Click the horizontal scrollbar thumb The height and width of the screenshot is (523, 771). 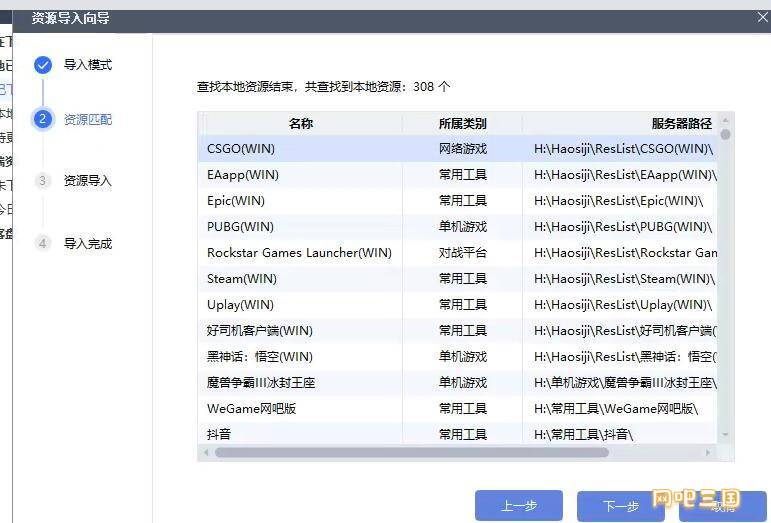coord(412,452)
